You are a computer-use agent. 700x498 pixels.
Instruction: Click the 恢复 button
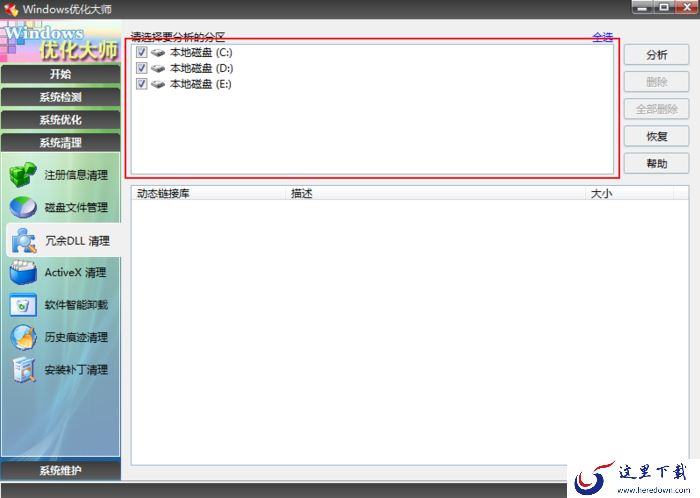pyautogui.click(x=656, y=137)
